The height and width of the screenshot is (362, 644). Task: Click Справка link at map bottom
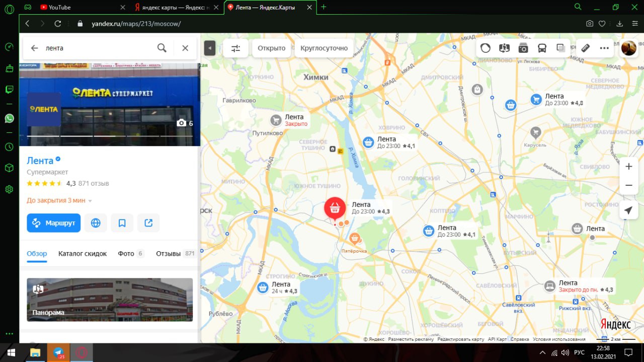pyautogui.click(x=520, y=339)
